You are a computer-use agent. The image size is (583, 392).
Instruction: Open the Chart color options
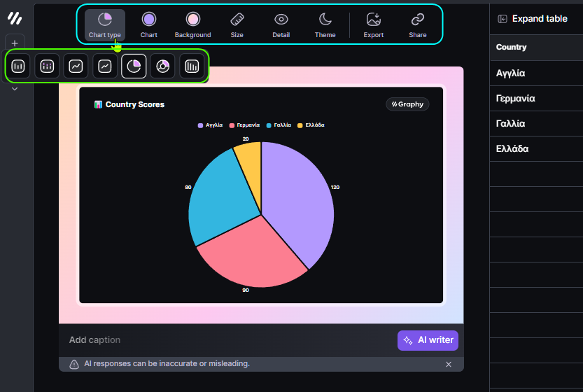(x=148, y=25)
